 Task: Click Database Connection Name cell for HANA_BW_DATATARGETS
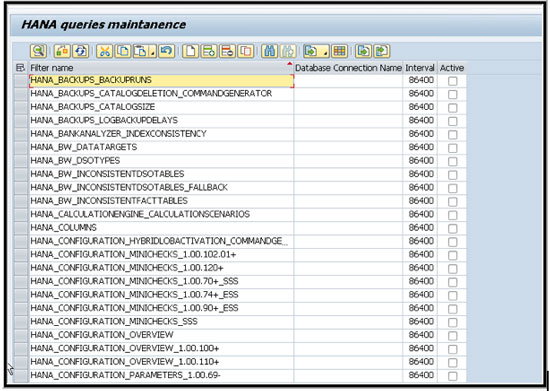[348, 147]
